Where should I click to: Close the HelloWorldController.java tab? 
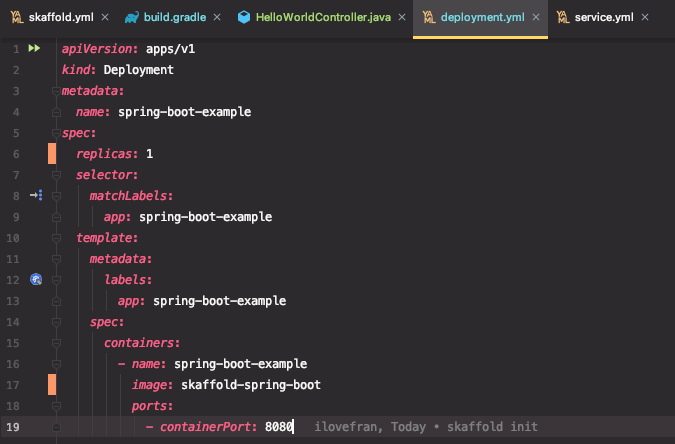click(x=402, y=17)
